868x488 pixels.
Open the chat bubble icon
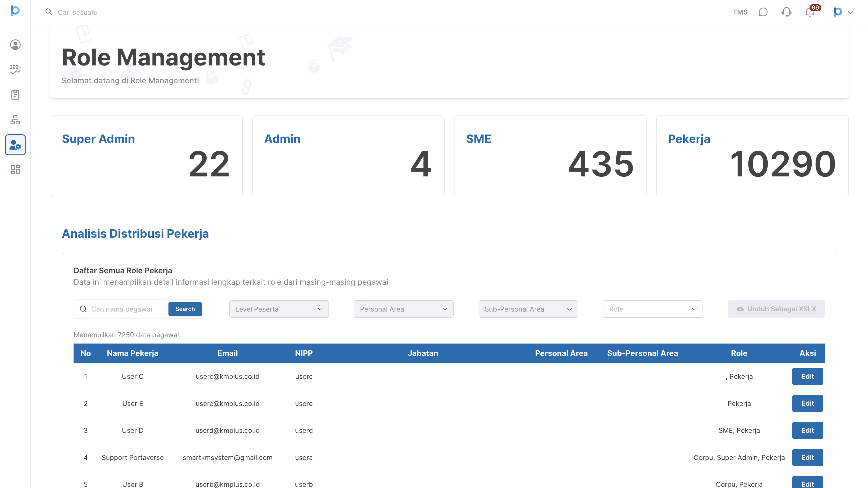tap(763, 12)
